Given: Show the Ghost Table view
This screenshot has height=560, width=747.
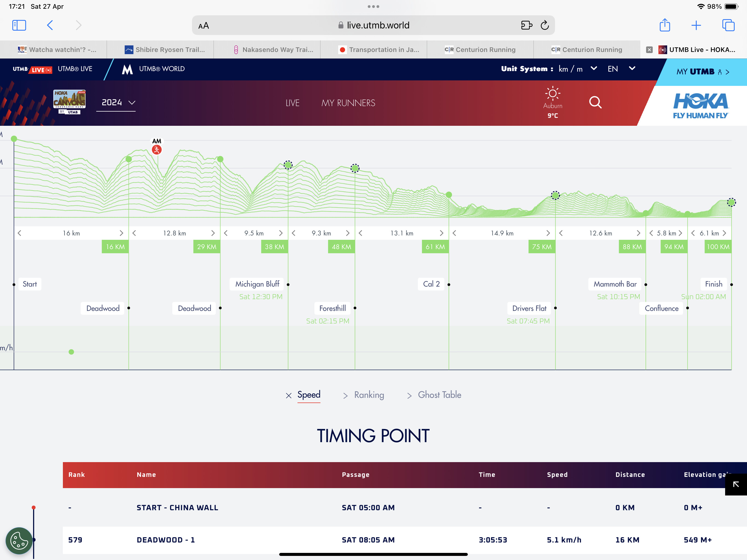Looking at the screenshot, I should click(439, 395).
